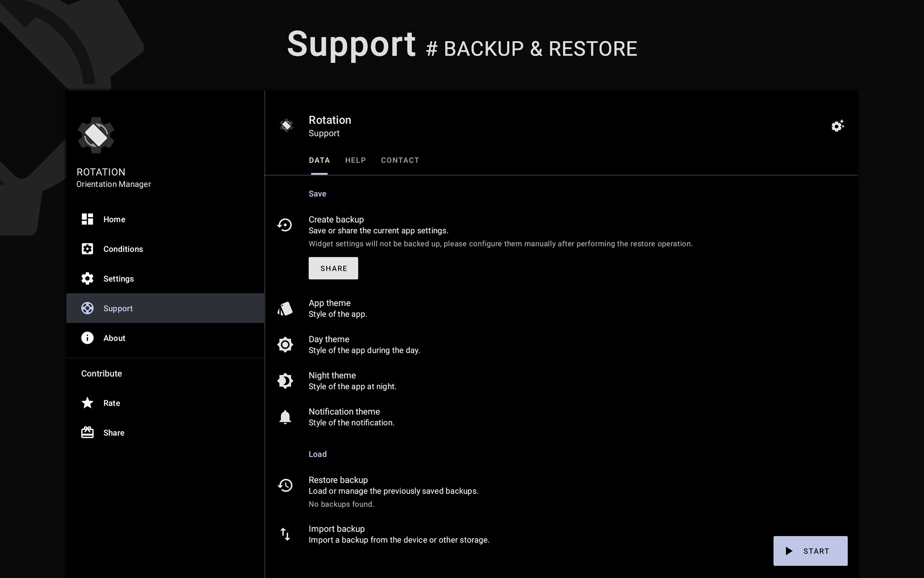Click the Contribute section label
Screen dimensions: 924x578
point(101,374)
